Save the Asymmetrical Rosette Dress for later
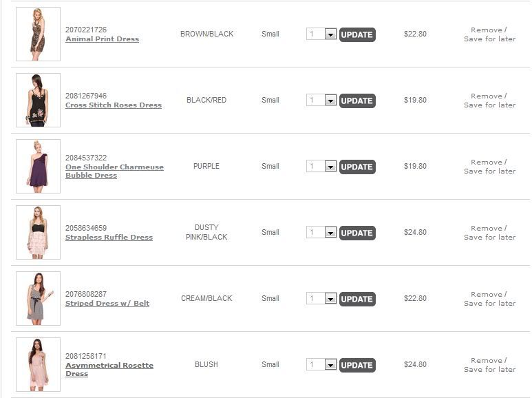The image size is (532, 398). 489,370
